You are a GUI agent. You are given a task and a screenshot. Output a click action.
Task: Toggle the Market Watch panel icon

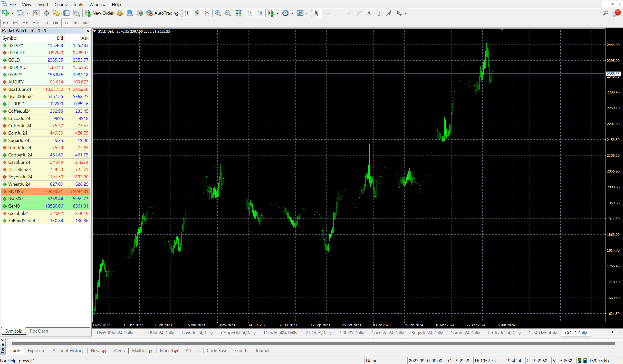[36, 13]
